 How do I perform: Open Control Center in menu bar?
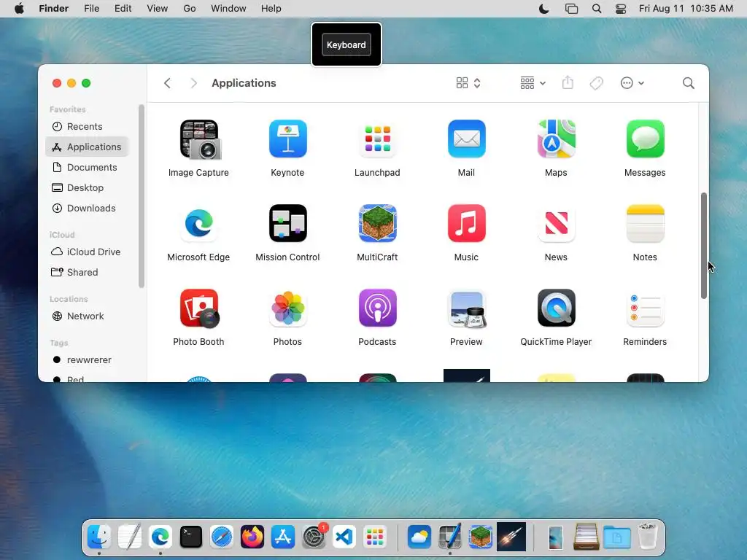click(621, 9)
